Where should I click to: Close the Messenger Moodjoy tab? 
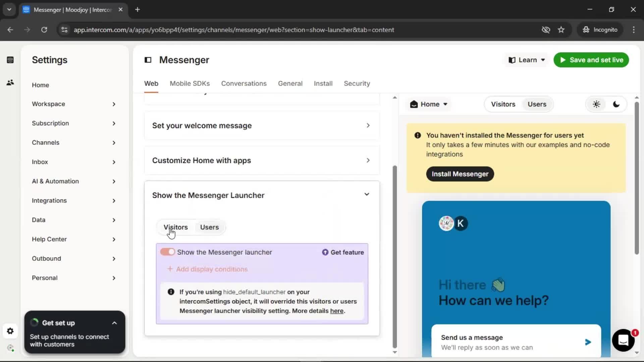click(x=120, y=10)
